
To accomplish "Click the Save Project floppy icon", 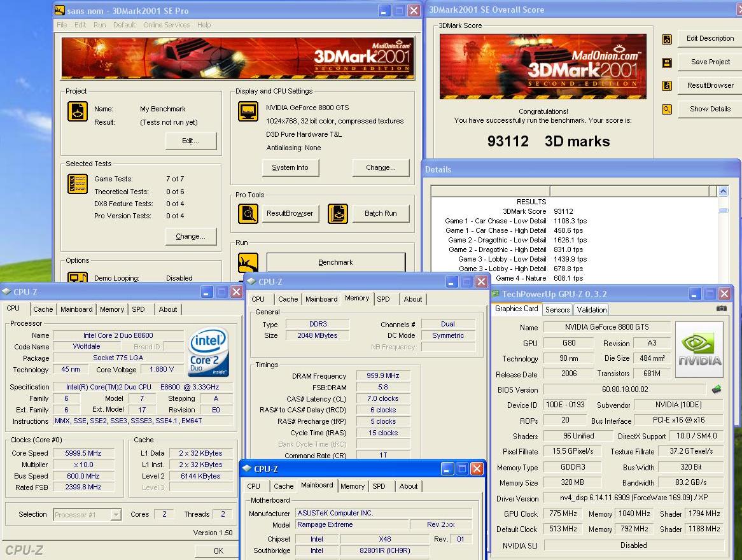I will tap(666, 63).
